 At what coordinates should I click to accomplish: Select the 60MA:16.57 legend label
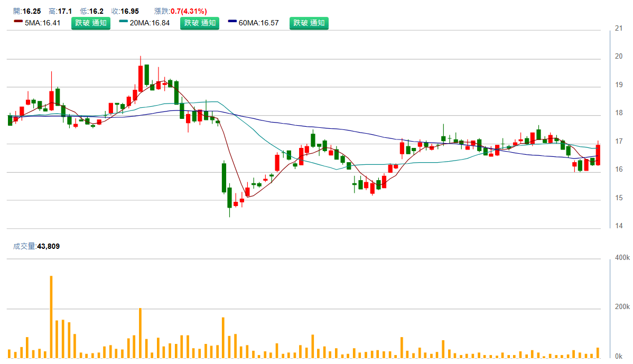click(258, 23)
